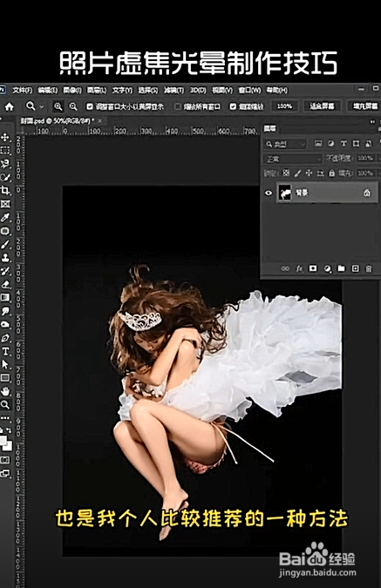Select the Hand tool
The image size is (381, 588).
tap(5, 391)
